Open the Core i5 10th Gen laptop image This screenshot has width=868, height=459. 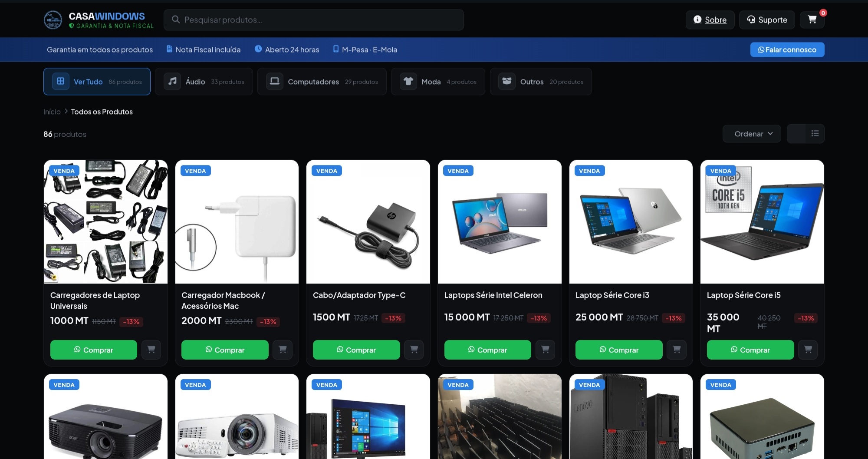point(762,221)
